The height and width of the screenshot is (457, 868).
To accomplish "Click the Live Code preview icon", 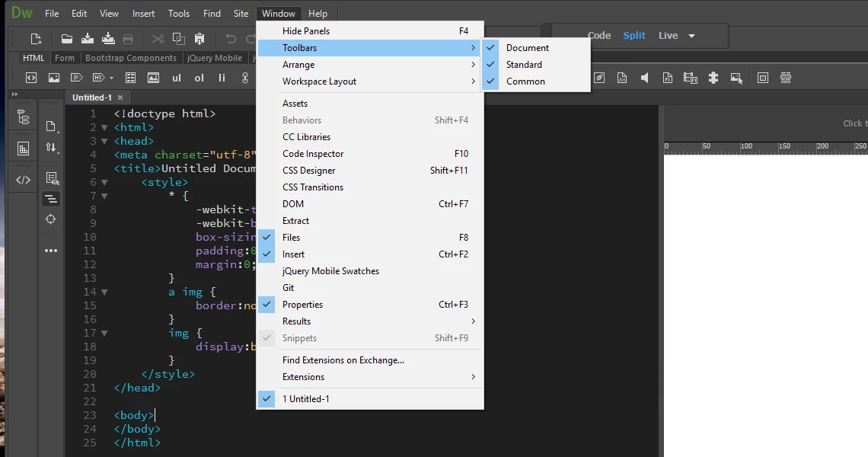I will click(52, 177).
